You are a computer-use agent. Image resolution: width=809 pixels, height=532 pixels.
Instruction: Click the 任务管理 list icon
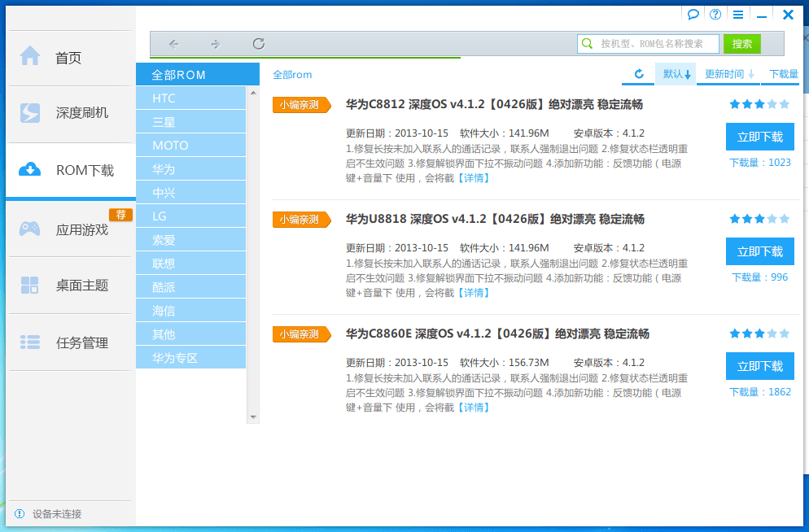pos(30,342)
